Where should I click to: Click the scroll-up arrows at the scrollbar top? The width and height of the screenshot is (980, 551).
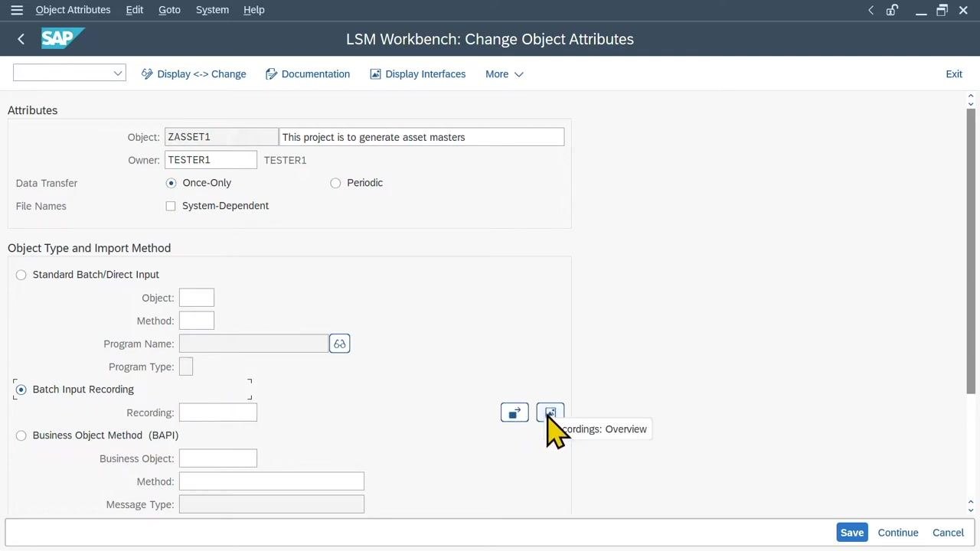tap(971, 99)
